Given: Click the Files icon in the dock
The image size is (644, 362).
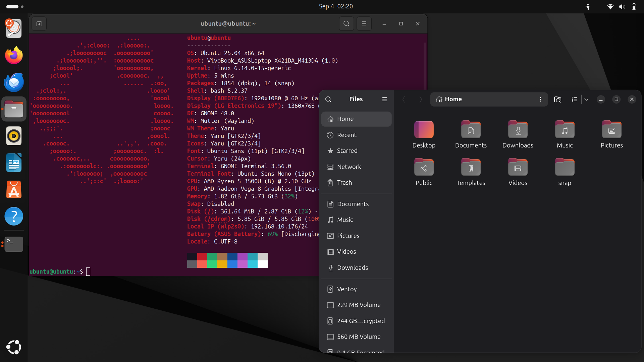Looking at the screenshot, I should pos(14,109).
